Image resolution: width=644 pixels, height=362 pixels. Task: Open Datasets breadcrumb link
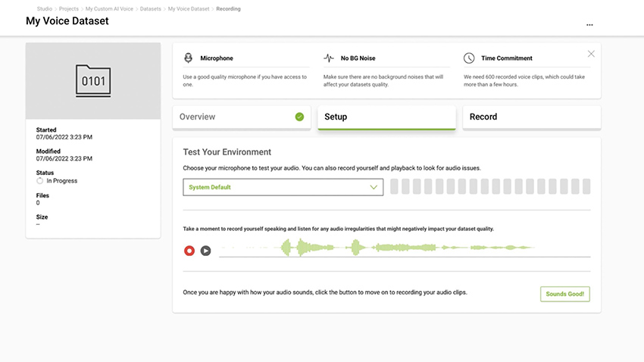[x=150, y=9]
